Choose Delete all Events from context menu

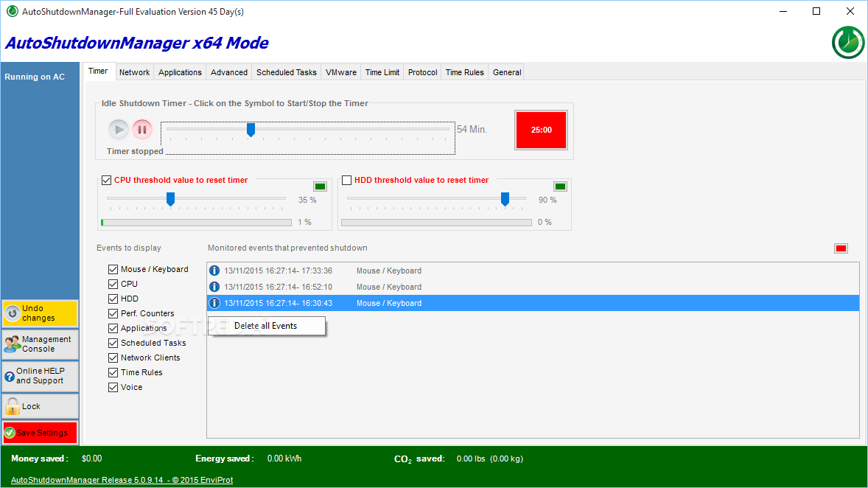[266, 326]
